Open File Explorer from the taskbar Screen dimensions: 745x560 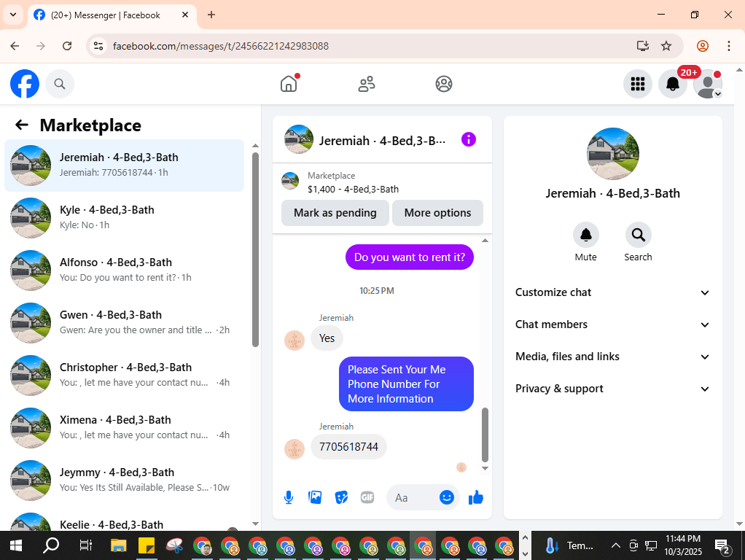pos(118,545)
